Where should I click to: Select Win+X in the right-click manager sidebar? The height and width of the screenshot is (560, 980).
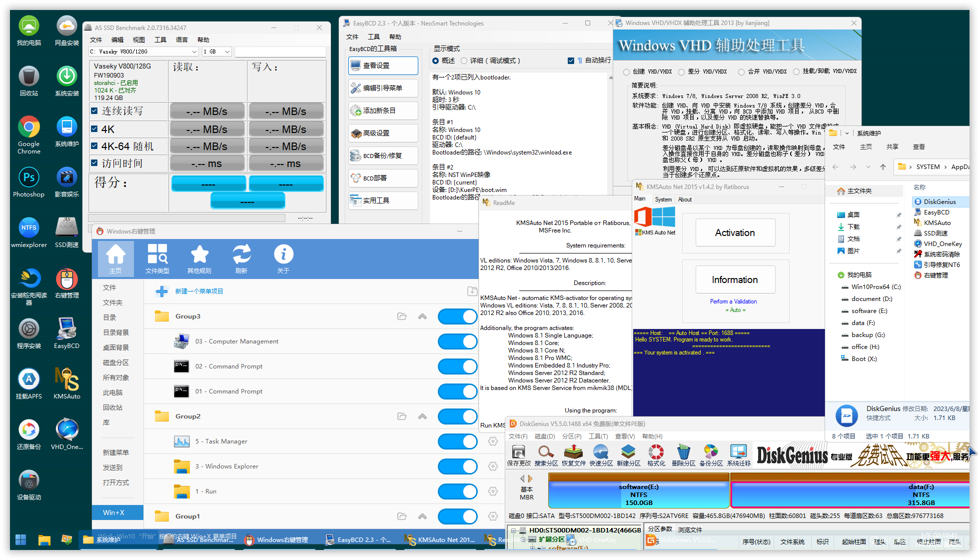pyautogui.click(x=117, y=512)
